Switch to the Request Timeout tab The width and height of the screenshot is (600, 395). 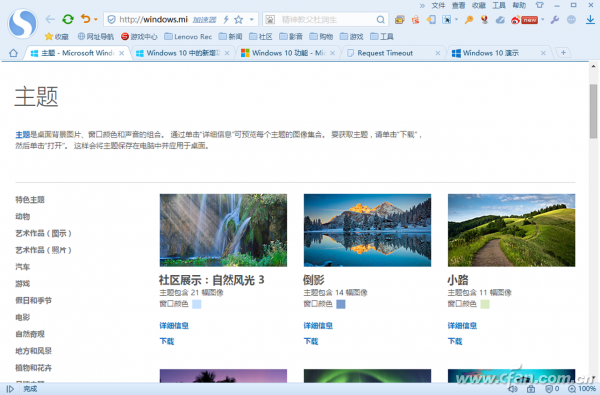(x=393, y=53)
